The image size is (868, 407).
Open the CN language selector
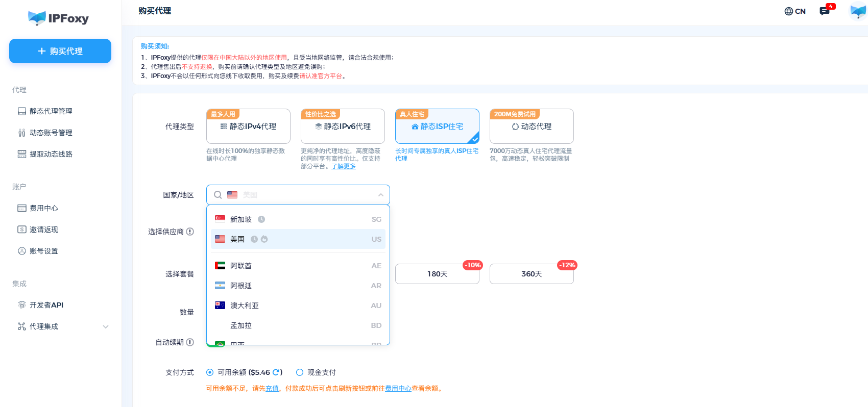click(795, 11)
